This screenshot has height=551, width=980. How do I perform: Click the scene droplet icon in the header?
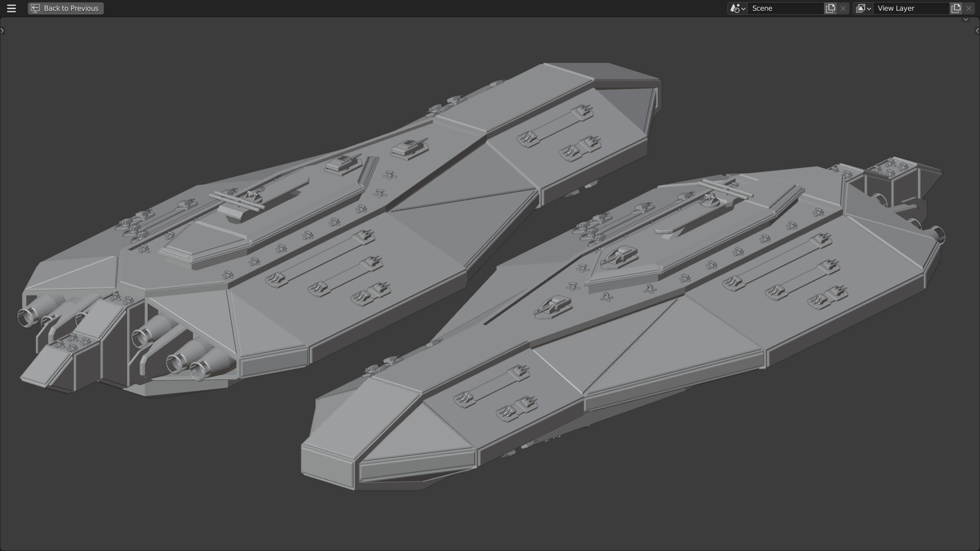pos(735,8)
